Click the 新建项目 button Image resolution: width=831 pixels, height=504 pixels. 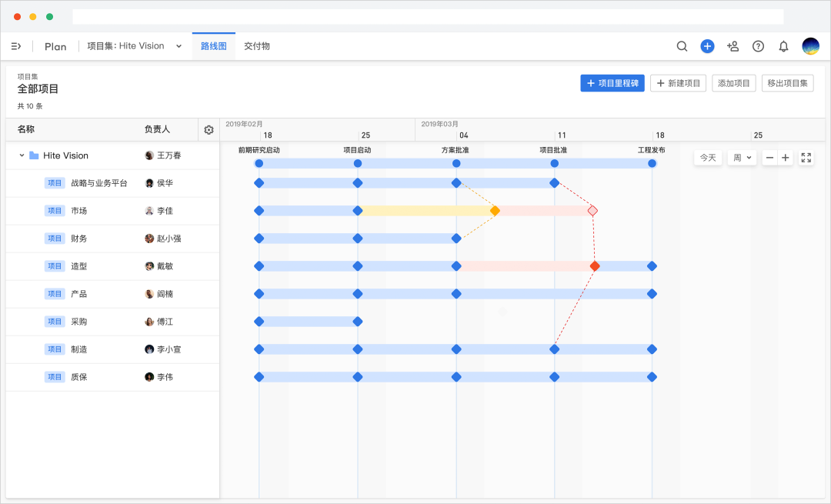679,83
